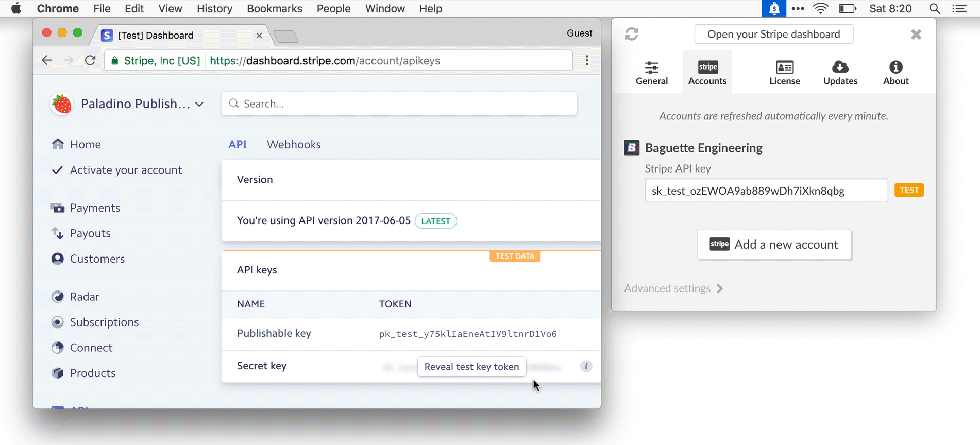The height and width of the screenshot is (445, 980).
Task: Open the Chrome app menu
Action: point(58,9)
